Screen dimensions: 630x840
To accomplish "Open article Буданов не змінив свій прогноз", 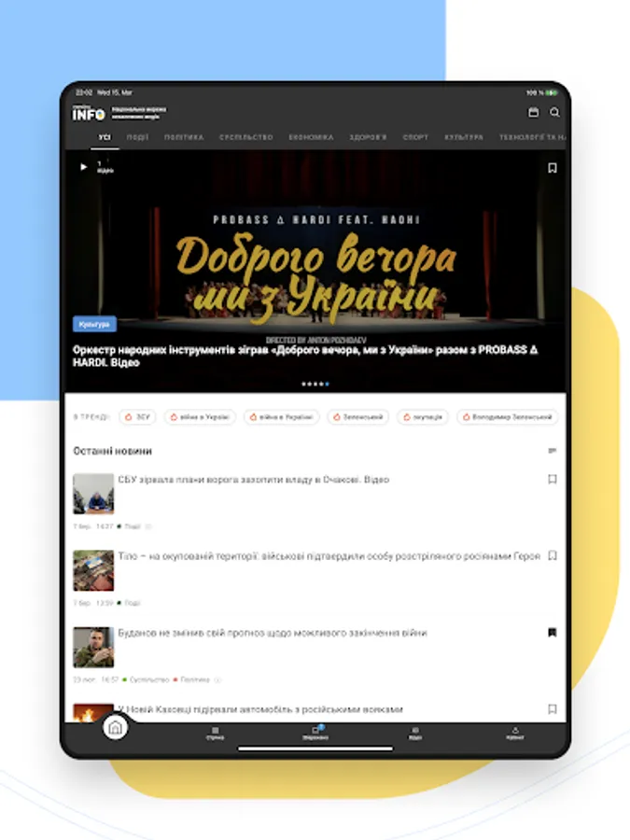I will pyautogui.click(x=273, y=633).
